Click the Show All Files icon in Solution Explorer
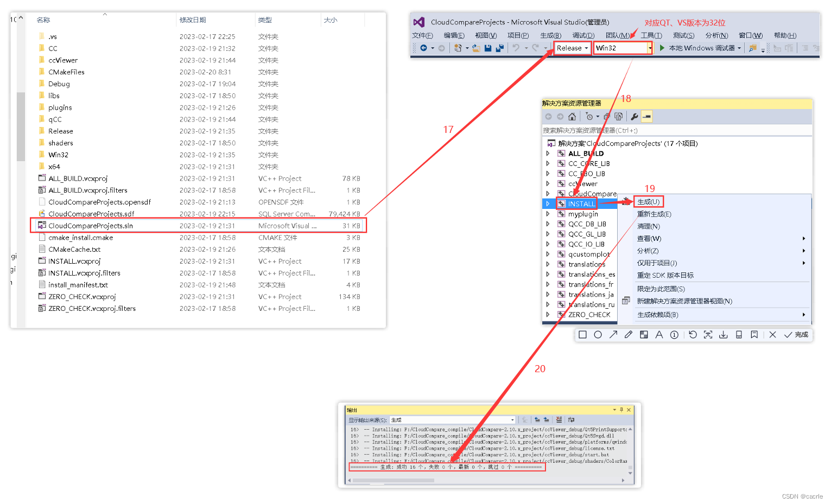 coord(618,117)
